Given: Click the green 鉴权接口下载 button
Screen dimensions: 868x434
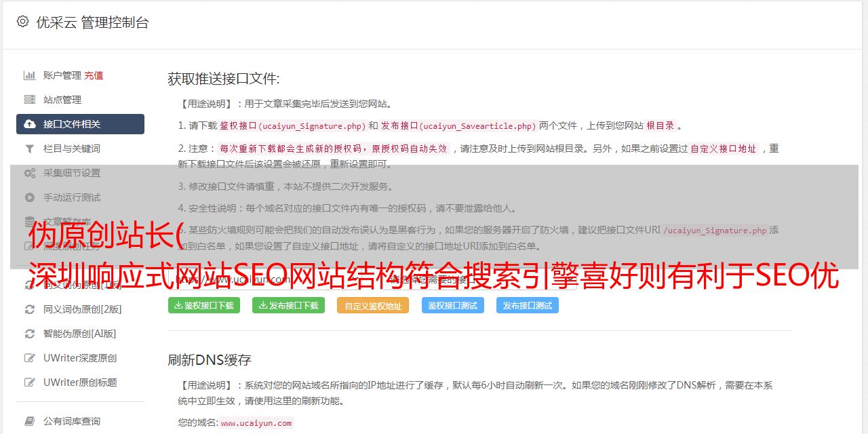Looking at the screenshot, I should pos(204,305).
